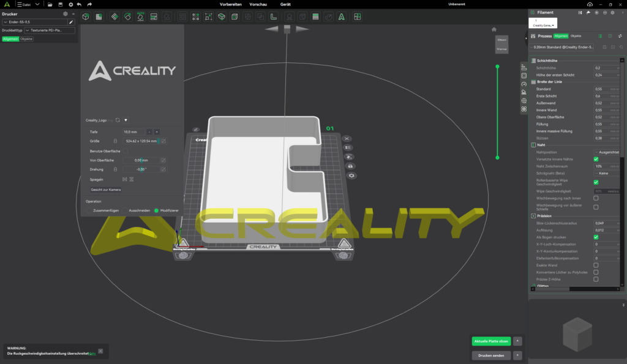Uncheck Als Bogen drucken checkbox
This screenshot has height=364, width=627.
pyautogui.click(x=596, y=237)
